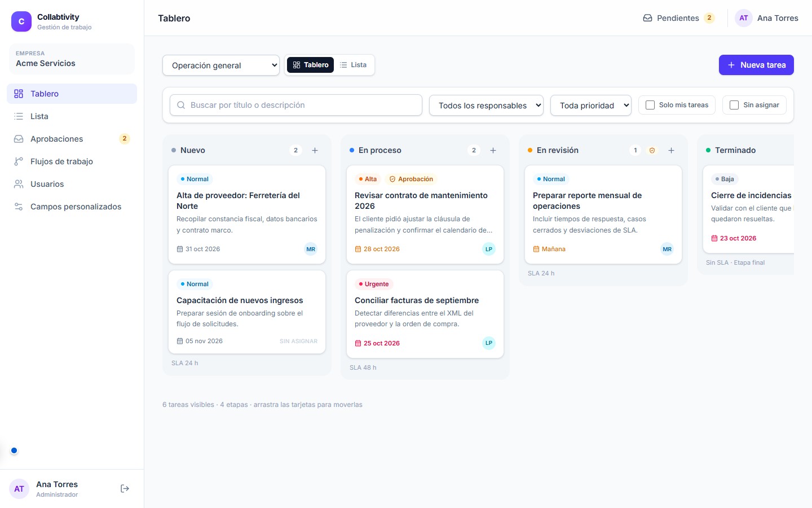Click Ana Torres profile in sidebar footer
This screenshot has height=508, width=812.
click(57, 489)
